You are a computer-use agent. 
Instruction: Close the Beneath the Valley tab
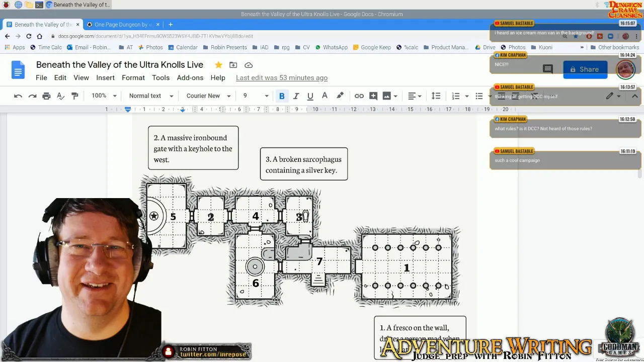click(77, 24)
